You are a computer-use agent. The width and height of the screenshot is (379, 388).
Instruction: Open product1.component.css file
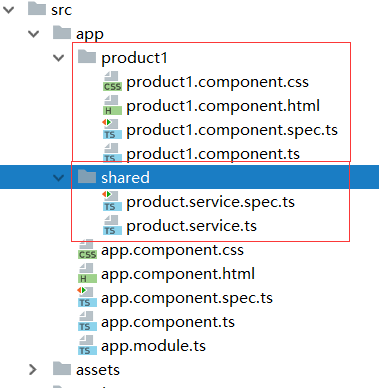coord(217,82)
